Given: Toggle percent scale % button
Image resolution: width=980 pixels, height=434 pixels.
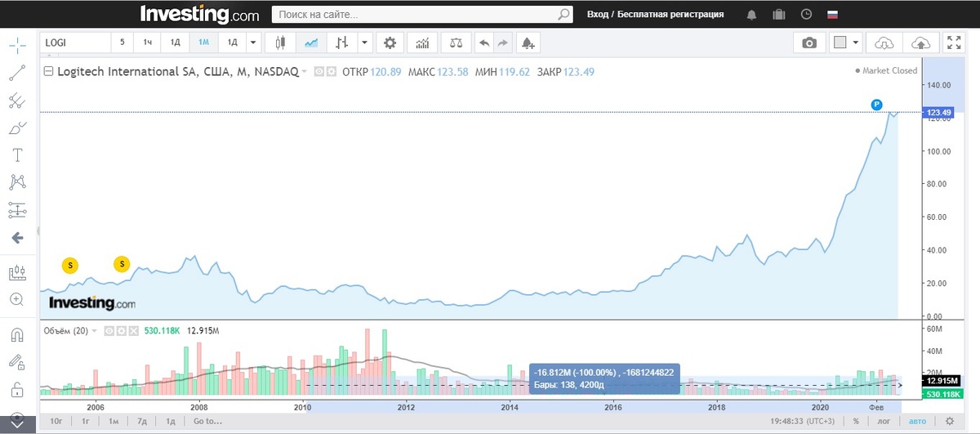Looking at the screenshot, I should click(x=856, y=421).
